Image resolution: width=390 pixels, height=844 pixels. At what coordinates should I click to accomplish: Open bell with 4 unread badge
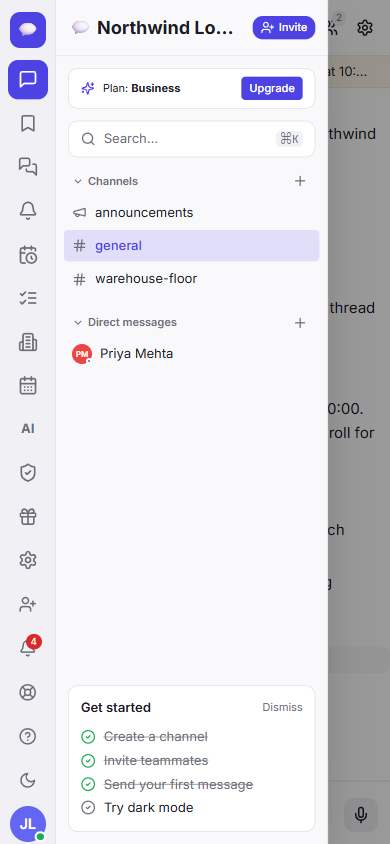28,648
